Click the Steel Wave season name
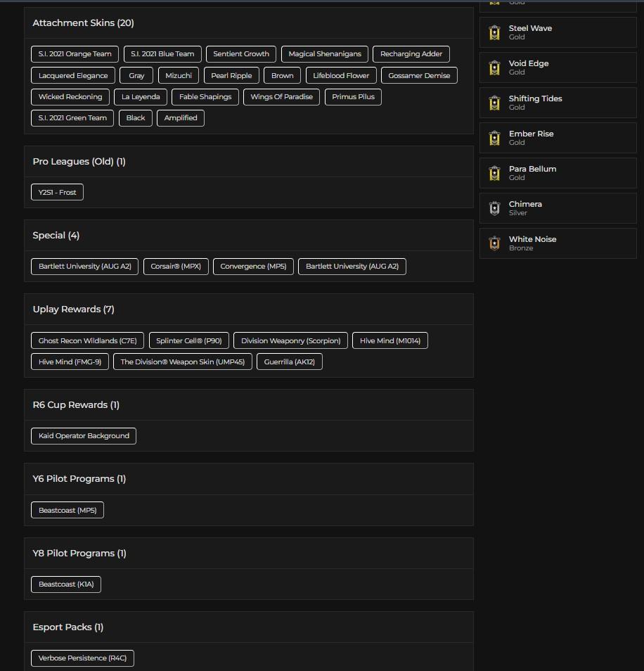 tap(530, 28)
